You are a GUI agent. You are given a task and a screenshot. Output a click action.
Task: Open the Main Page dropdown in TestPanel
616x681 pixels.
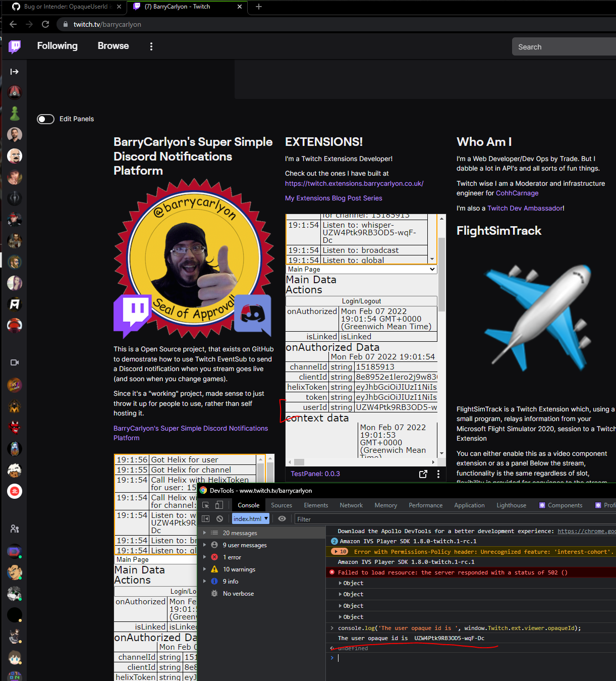pos(361,270)
